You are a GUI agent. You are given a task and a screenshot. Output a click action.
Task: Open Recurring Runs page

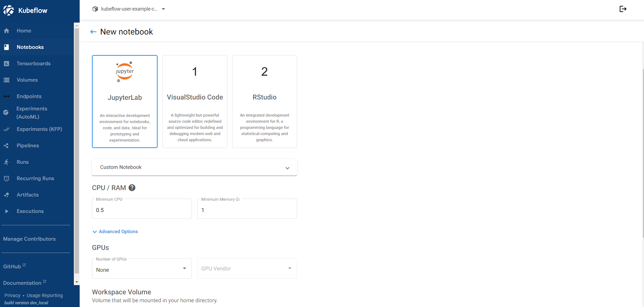[x=37, y=178]
